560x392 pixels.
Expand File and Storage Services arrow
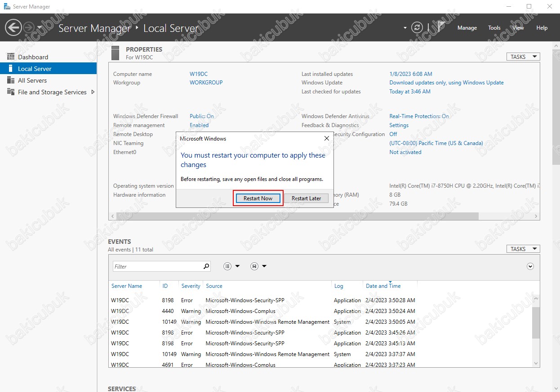click(x=93, y=92)
